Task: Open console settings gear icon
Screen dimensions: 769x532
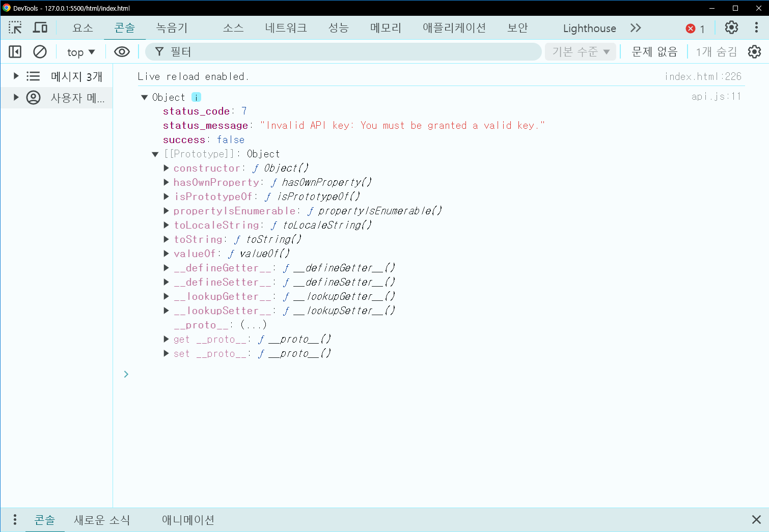Action: [x=754, y=51]
